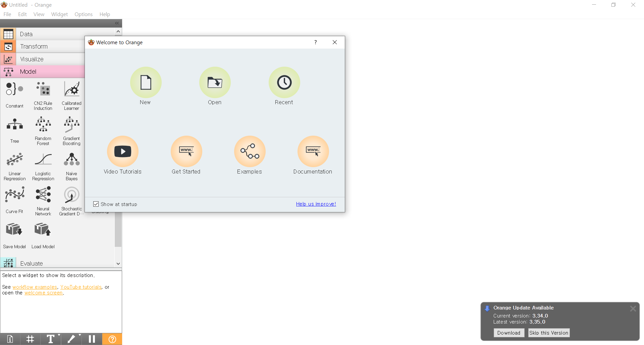Collapse the Model widget category
The height and width of the screenshot is (345, 644).
pos(43,72)
